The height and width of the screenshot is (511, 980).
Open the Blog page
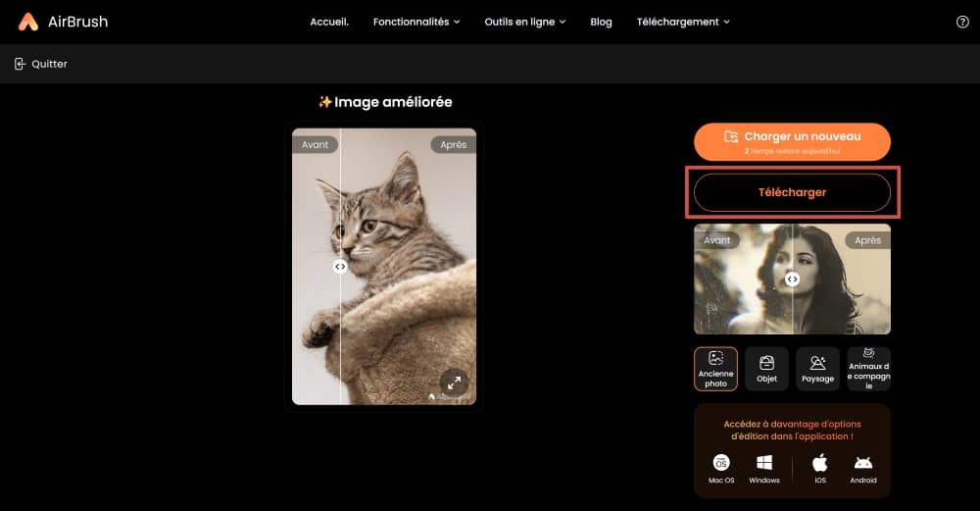coord(601,22)
